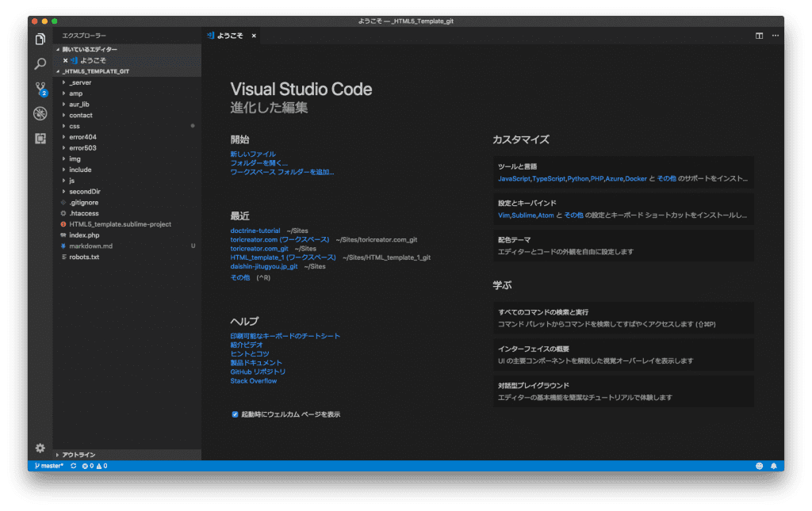Screen dimensions: 812x511
Task: Open the more actions ellipsis menu
Action: point(775,36)
